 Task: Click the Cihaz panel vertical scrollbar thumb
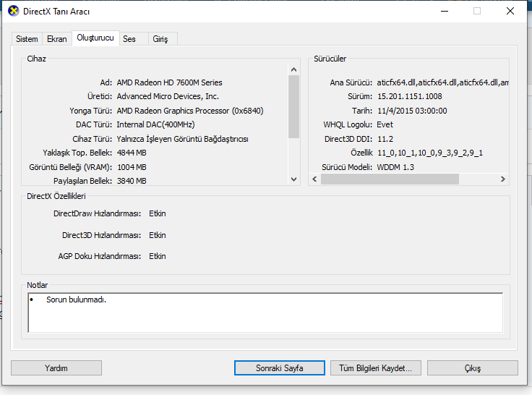point(293,106)
